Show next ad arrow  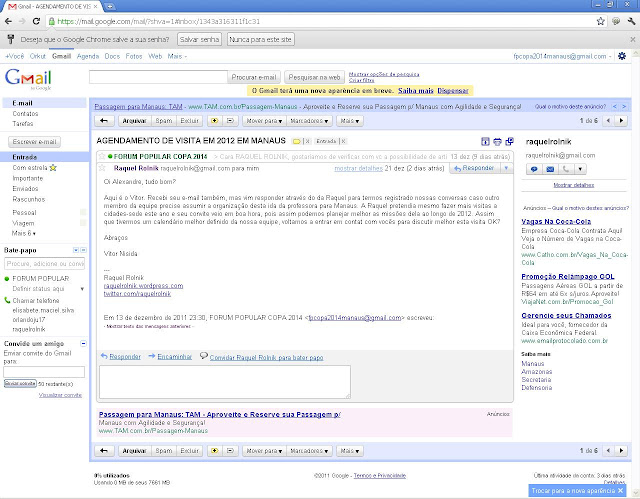624,106
